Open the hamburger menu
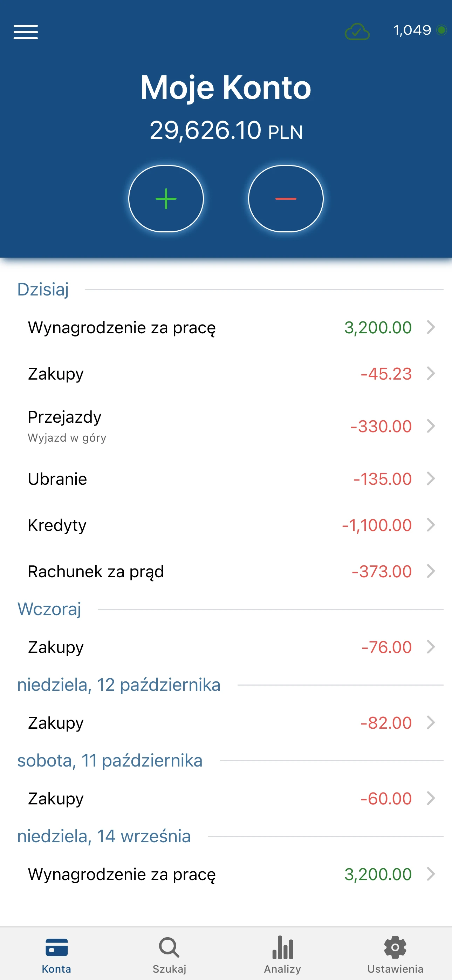452x980 pixels. point(26,32)
